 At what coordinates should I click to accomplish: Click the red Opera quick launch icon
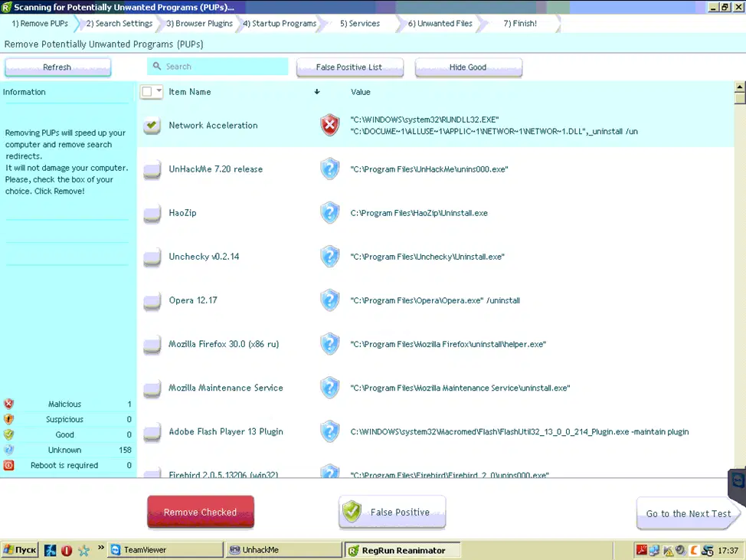pos(67,551)
